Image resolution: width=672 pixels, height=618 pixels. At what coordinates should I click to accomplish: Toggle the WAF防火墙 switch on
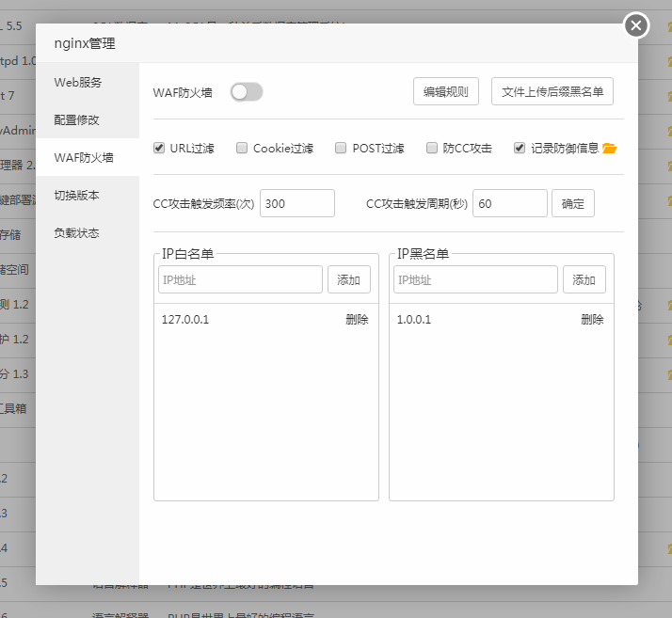[x=247, y=91]
